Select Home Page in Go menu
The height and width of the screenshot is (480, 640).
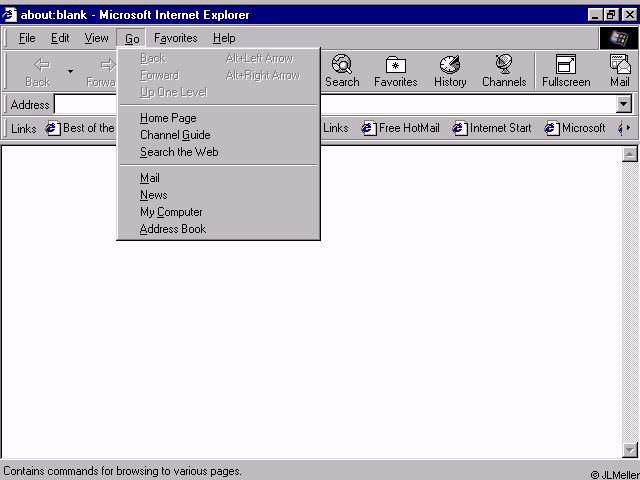coord(218,118)
